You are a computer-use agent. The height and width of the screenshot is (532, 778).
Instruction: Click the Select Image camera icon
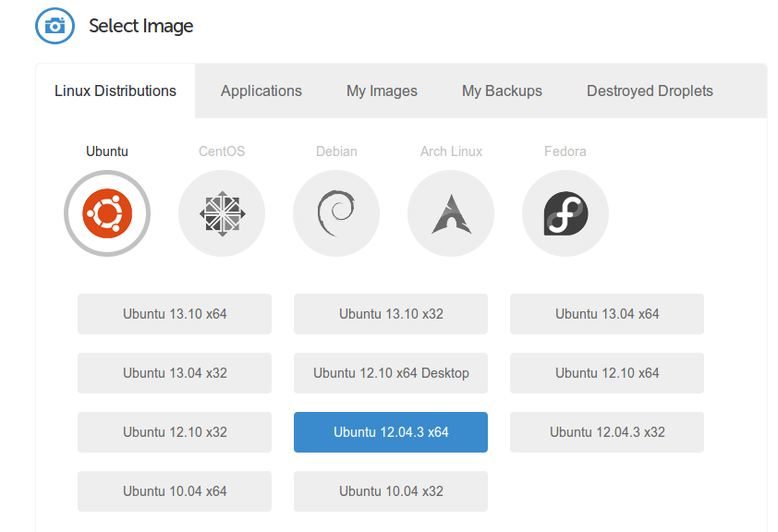tap(55, 26)
